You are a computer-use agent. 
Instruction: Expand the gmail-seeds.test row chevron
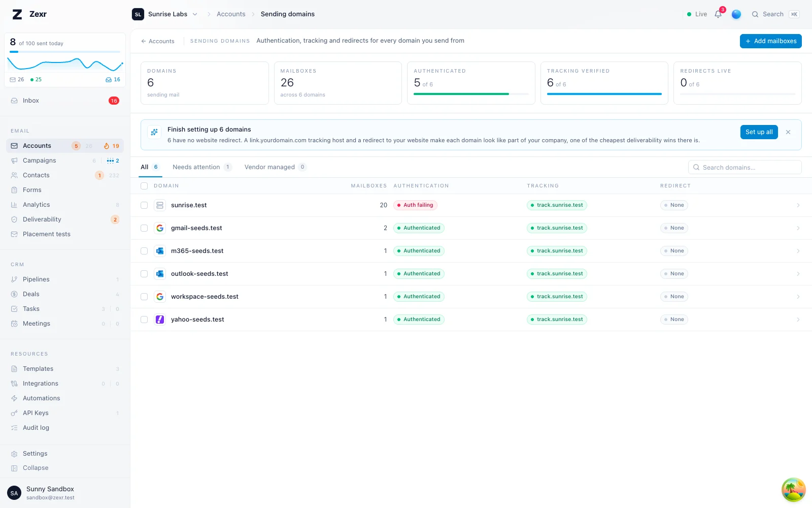point(798,228)
